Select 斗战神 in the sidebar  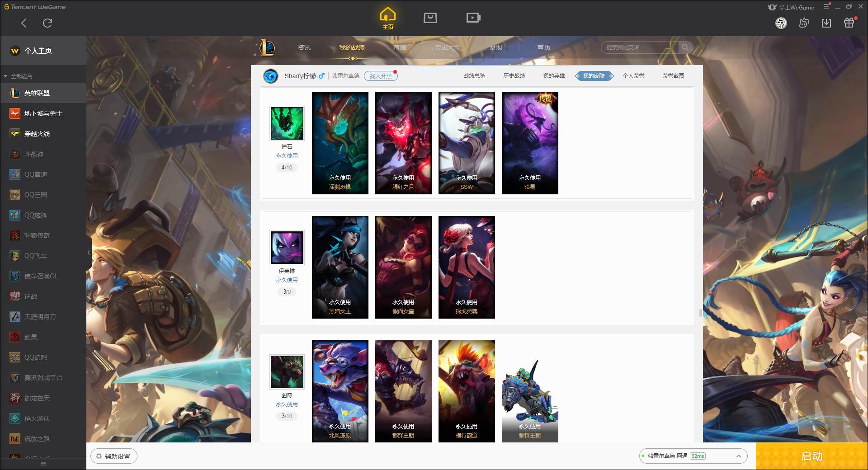click(43, 154)
